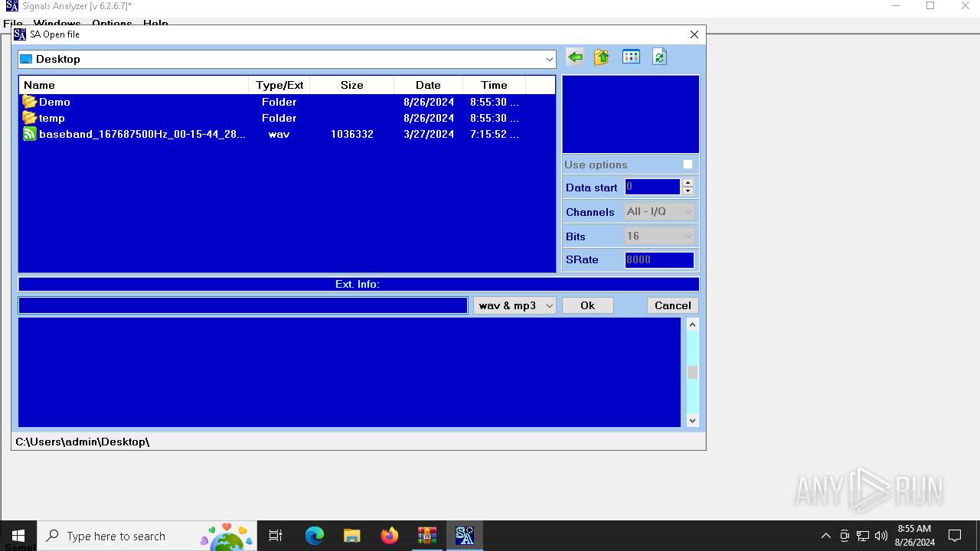Open volume control in system tray

point(881,536)
